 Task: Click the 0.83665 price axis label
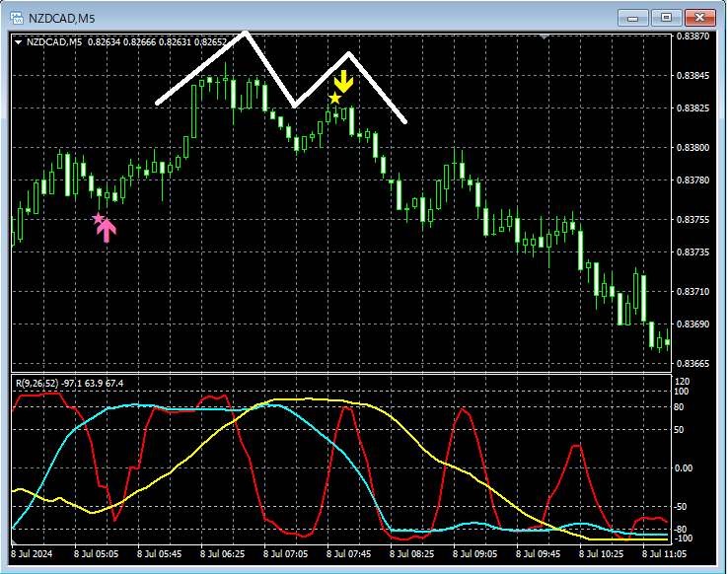(693, 364)
